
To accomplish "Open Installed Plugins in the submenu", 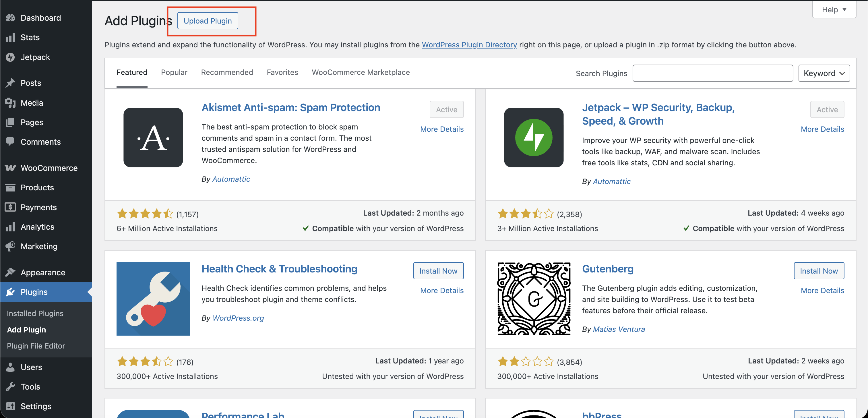I will click(x=35, y=313).
